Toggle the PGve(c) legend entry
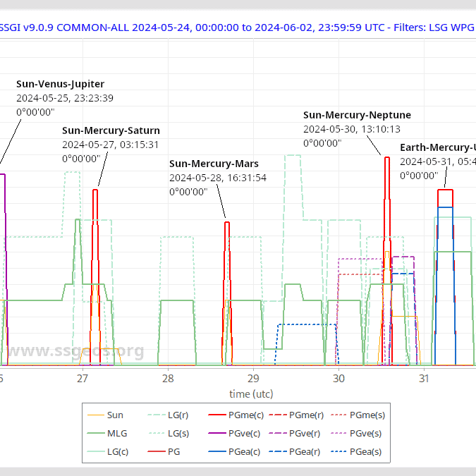This screenshot has width=476, height=476. coord(234,433)
